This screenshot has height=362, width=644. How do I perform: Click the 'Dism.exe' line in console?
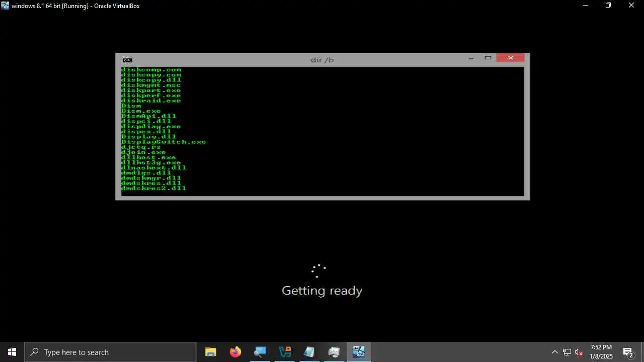click(141, 111)
